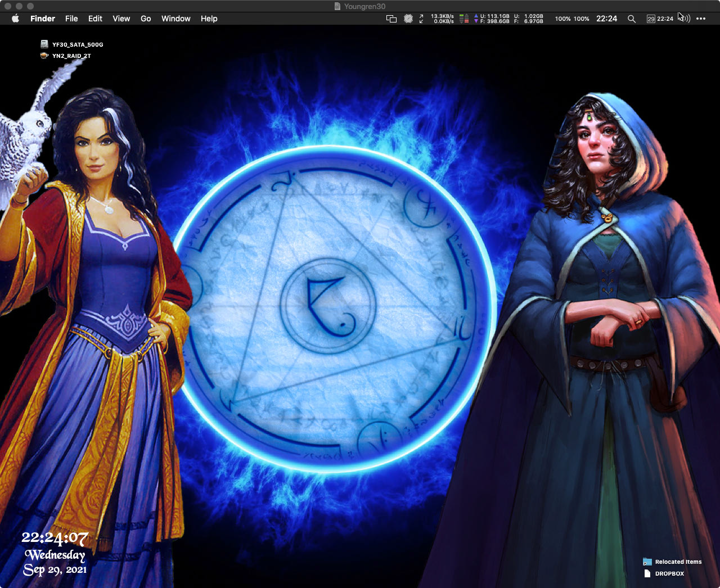Click the Youngren30 title document icon

[337, 6]
